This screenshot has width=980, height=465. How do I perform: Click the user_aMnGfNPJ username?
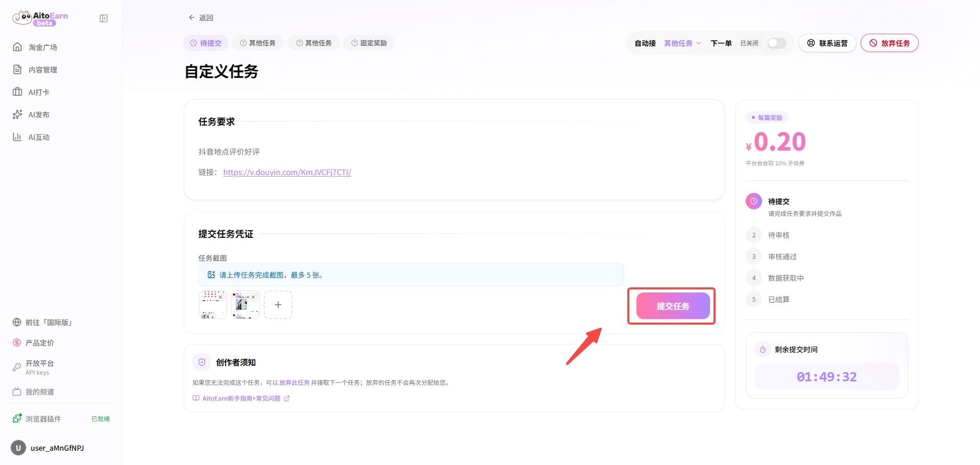coord(57,448)
